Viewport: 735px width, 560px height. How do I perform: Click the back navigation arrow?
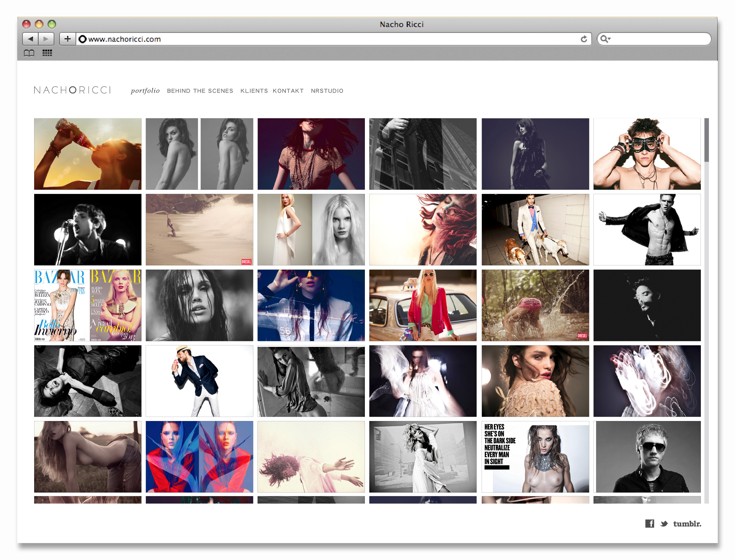31,39
